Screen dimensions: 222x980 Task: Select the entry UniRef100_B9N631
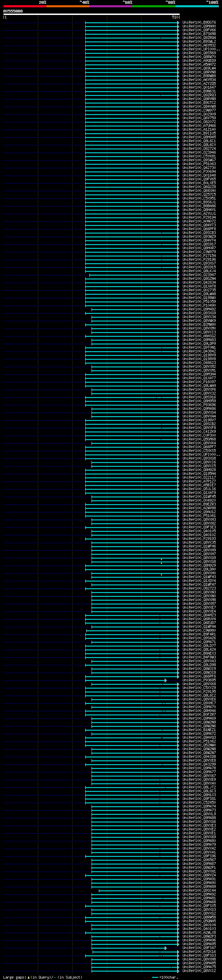click(x=199, y=91)
